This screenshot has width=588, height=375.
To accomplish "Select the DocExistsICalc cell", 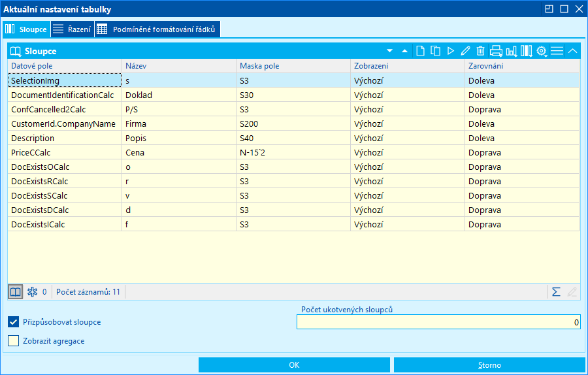I will click(65, 224).
